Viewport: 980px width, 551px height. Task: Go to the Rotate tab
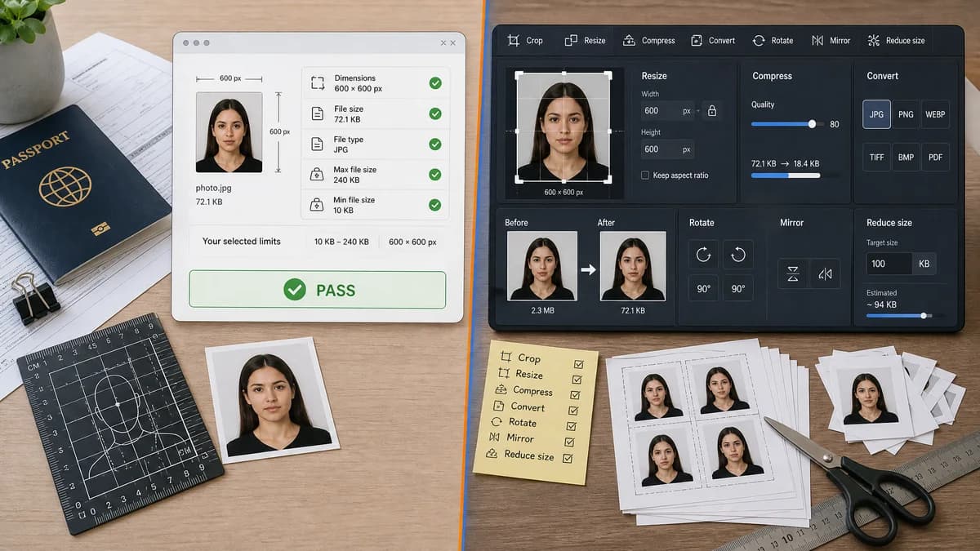(773, 40)
